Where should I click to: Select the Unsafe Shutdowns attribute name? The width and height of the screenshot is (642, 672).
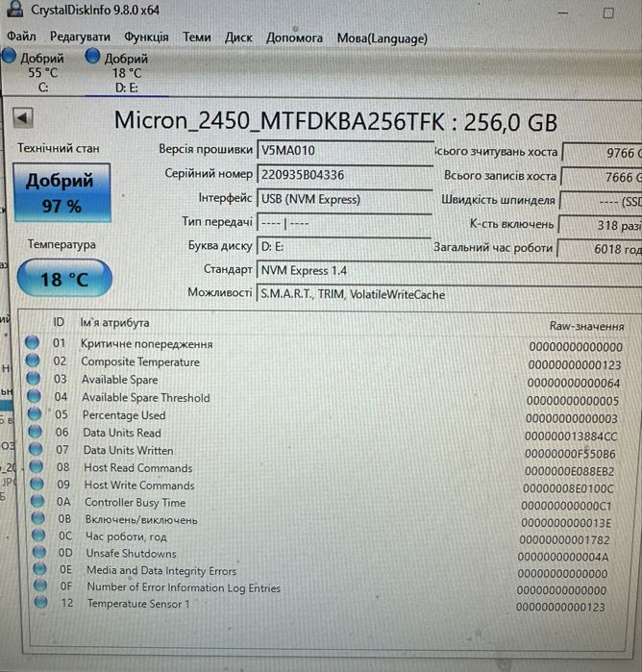[x=131, y=554]
